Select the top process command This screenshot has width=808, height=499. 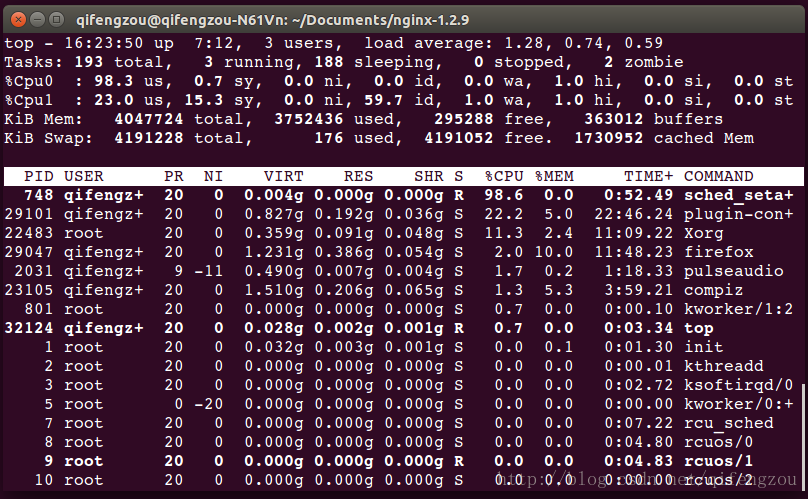[x=699, y=328]
